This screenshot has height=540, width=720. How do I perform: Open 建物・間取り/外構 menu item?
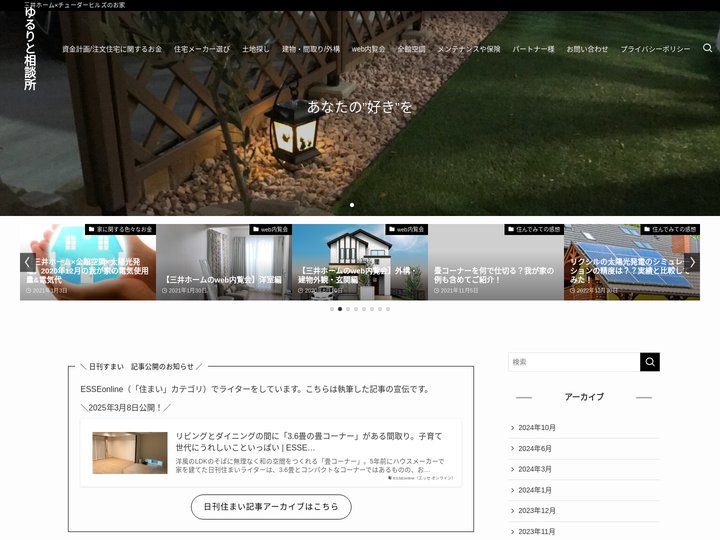point(311,49)
